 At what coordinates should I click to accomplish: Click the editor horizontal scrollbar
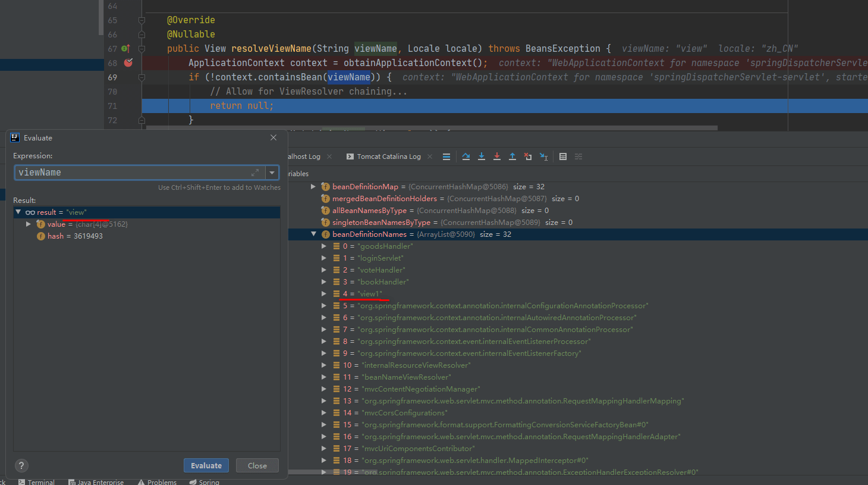(432, 128)
